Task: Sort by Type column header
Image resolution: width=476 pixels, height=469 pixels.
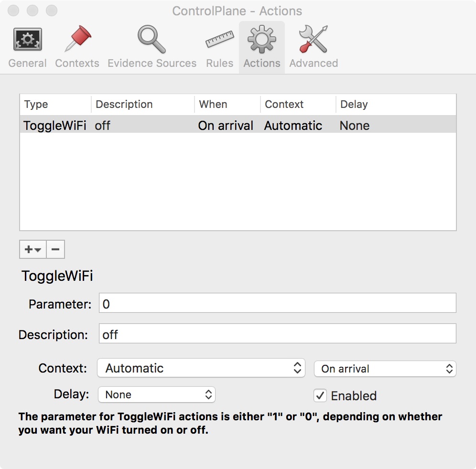Action: coord(55,105)
